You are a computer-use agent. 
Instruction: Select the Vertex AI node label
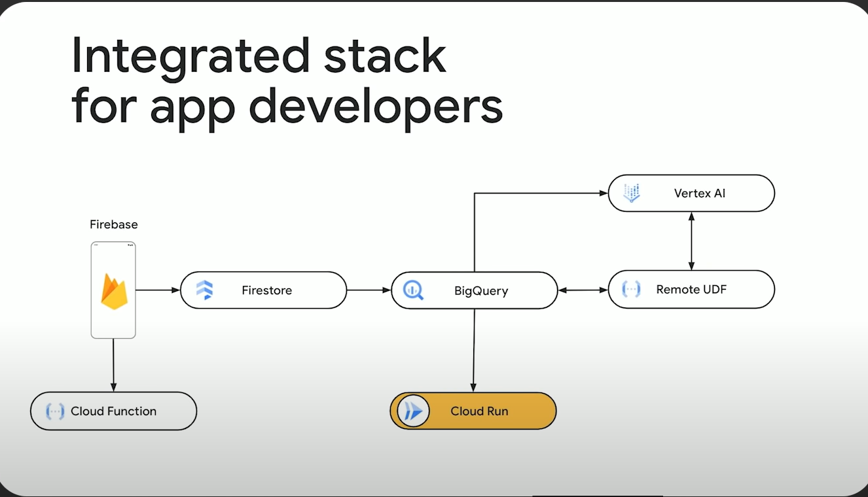(x=700, y=194)
